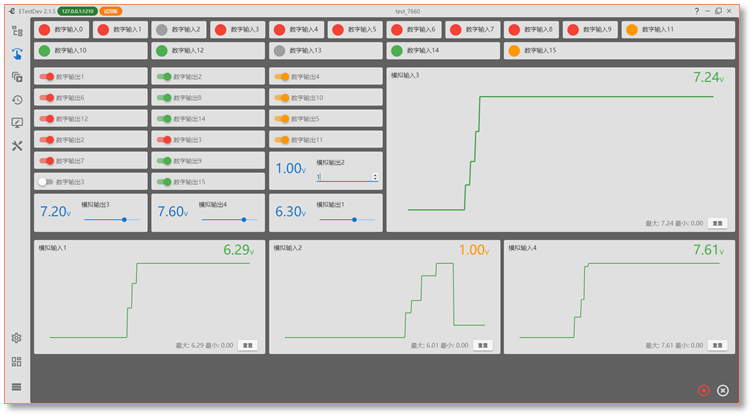Image resolution: width=753 pixels, height=417 pixels.
Task: Click the orange 试用版 trial badge
Action: click(x=111, y=11)
